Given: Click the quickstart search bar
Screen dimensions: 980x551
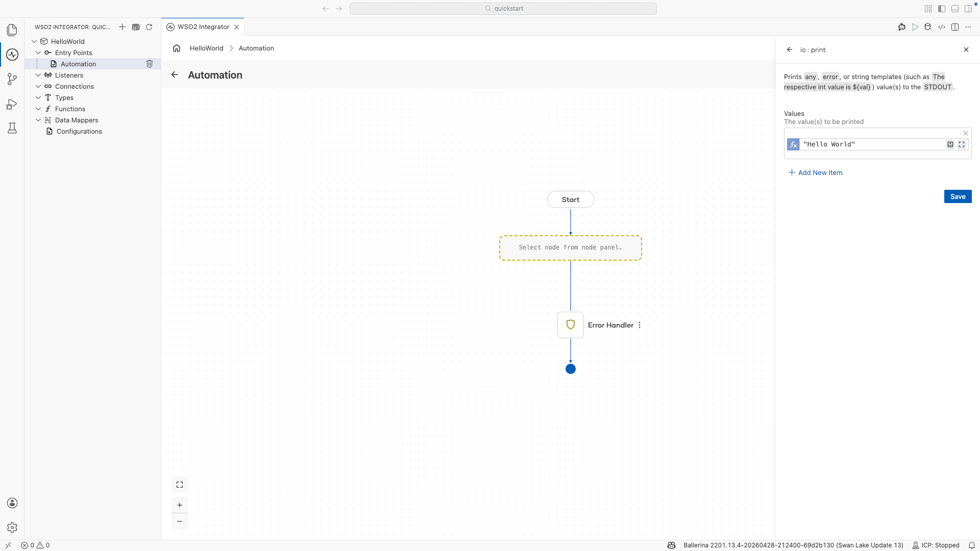Looking at the screenshot, I should click(503, 9).
